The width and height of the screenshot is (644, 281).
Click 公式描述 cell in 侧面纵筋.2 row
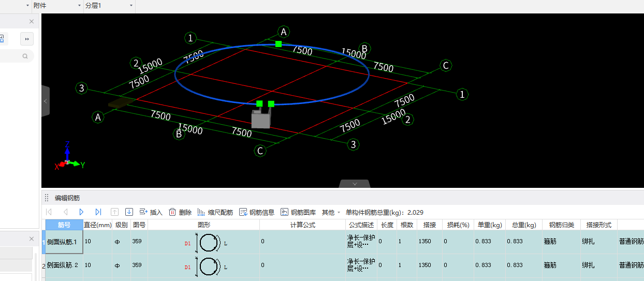361,265
